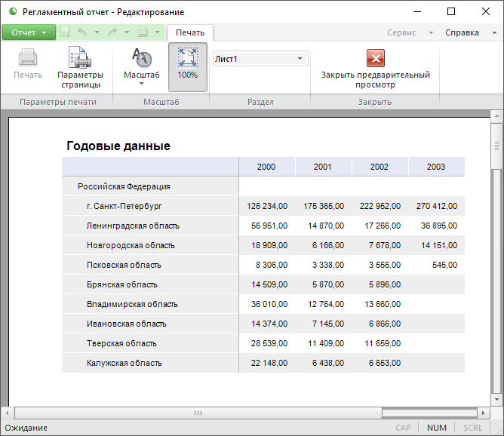504x436 pixels.
Task: Select the г. Санкт-Петербург row label
Action: 124,206
